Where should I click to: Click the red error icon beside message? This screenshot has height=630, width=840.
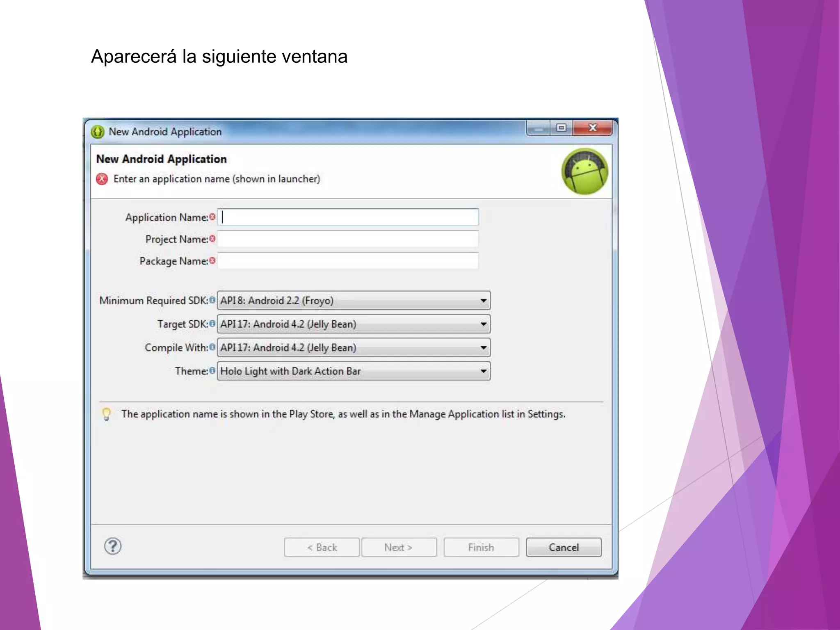[102, 179]
